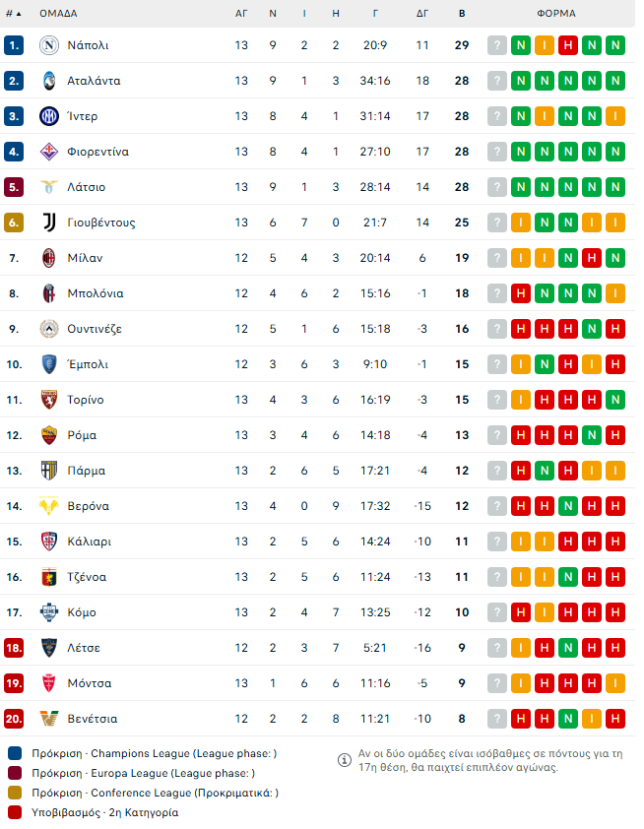Viewport: 644px width, 829px height.
Task: Click the red 18 position badge for Λέτσε
Action: pos(13,648)
